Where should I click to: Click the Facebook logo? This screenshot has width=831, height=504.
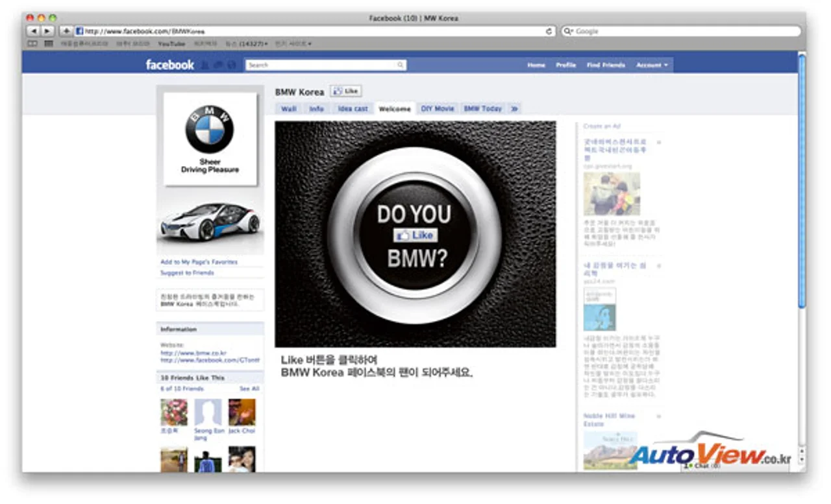tap(169, 64)
